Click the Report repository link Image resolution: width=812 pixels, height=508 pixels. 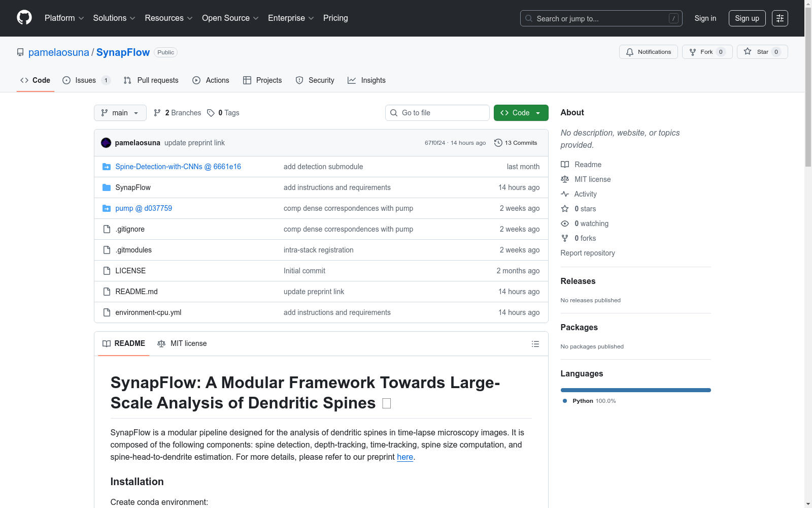pyautogui.click(x=588, y=253)
